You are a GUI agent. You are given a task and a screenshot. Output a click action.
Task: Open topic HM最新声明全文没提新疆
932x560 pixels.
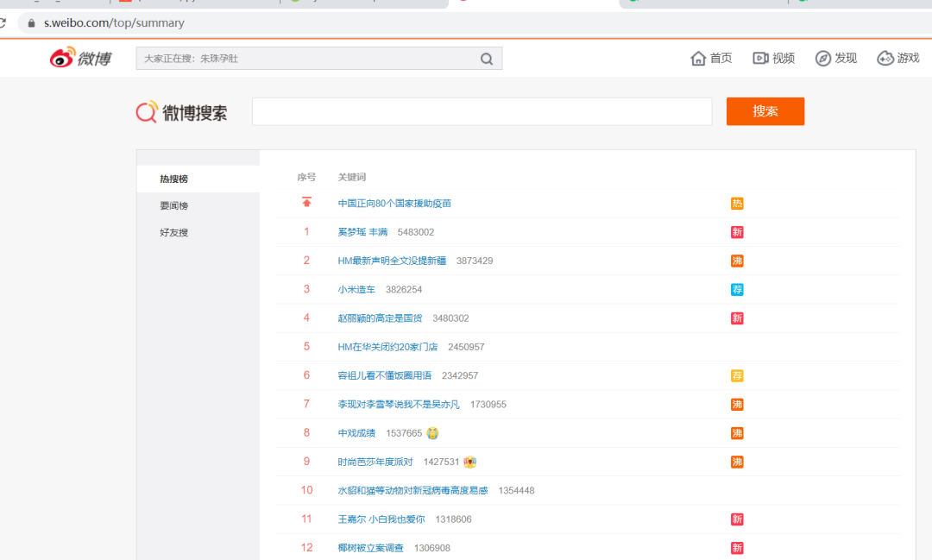click(x=392, y=261)
